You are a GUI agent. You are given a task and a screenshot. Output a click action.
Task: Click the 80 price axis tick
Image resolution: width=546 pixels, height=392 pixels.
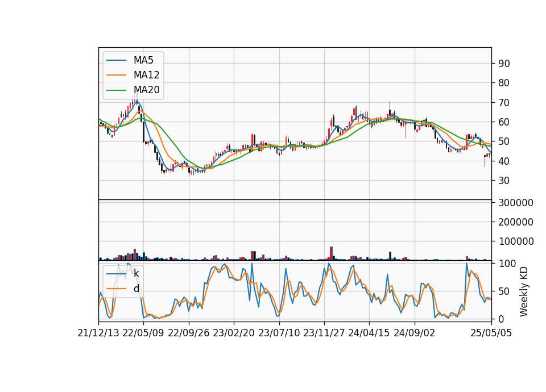click(504, 83)
